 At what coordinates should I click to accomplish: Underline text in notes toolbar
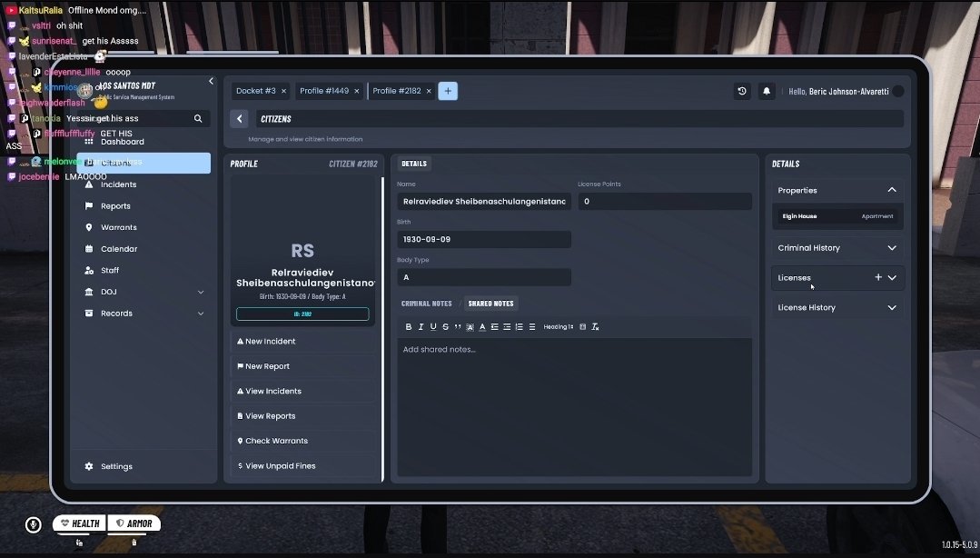(433, 326)
